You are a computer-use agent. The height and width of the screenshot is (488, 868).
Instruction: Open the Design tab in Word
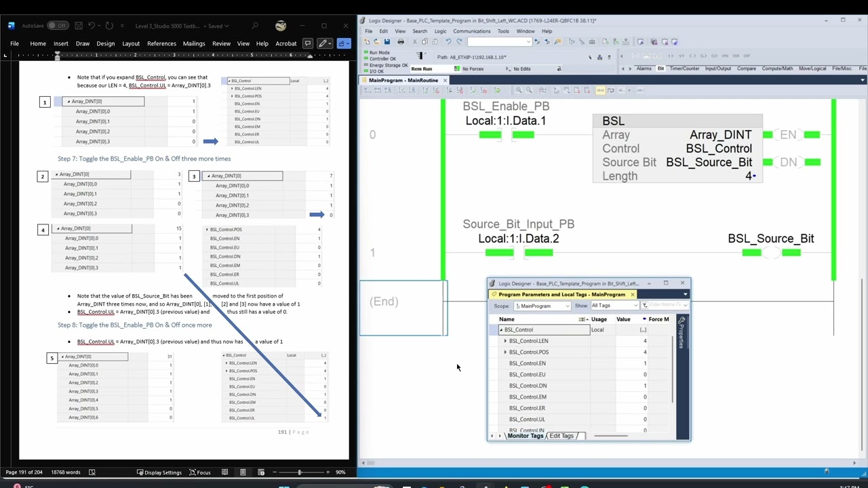(x=106, y=43)
